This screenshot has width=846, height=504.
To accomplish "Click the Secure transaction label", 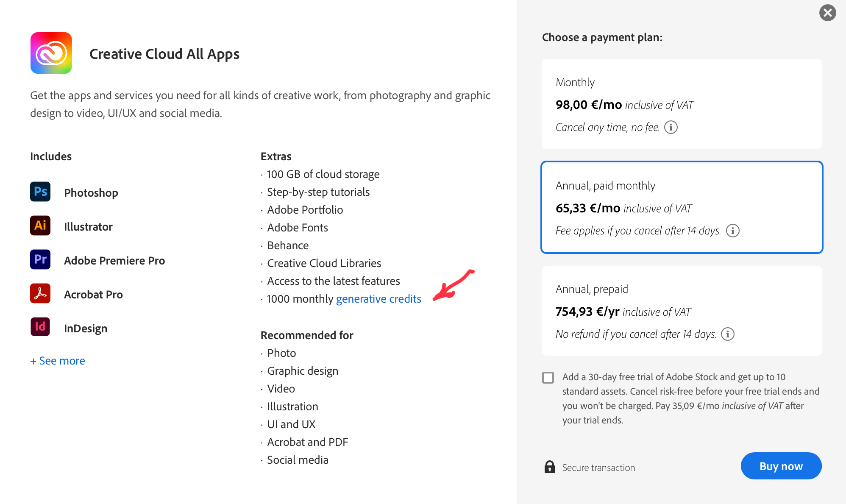I will (x=598, y=468).
